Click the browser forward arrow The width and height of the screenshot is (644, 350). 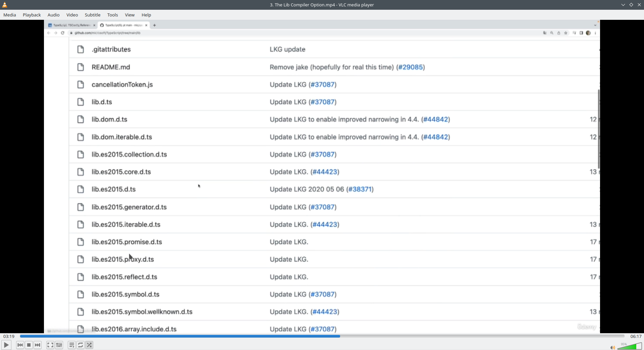click(x=56, y=33)
